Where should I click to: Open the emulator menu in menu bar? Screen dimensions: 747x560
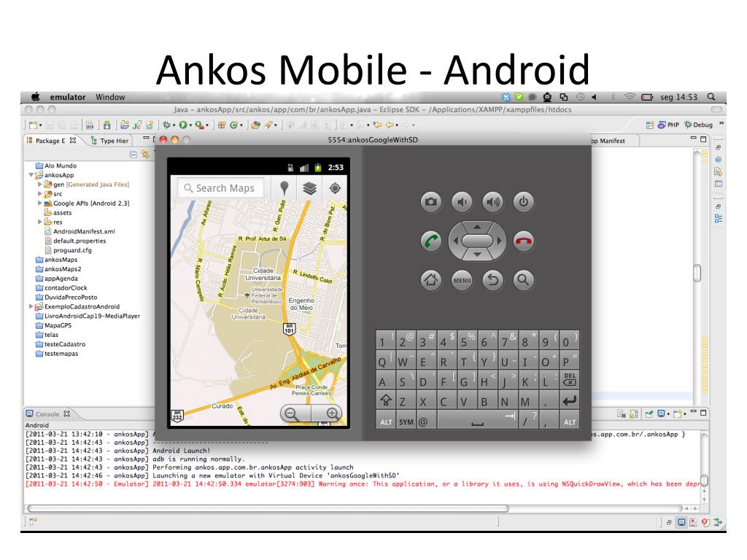[x=68, y=97]
